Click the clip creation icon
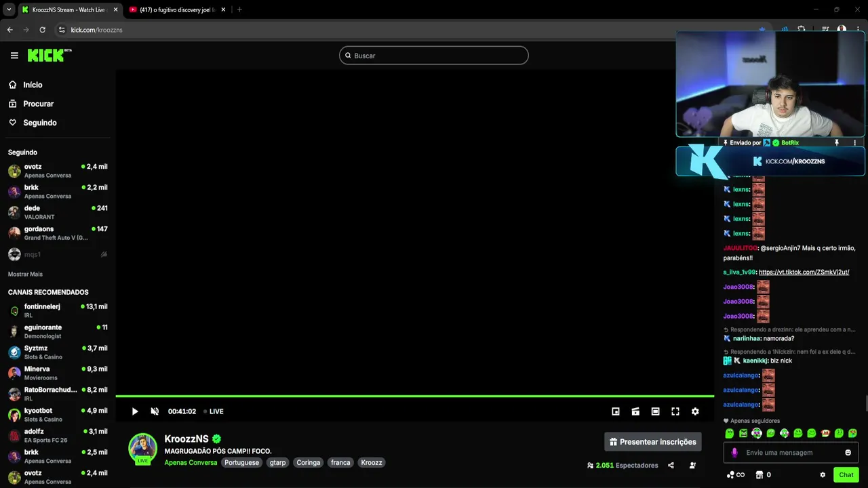The width and height of the screenshot is (868, 488). pyautogui.click(x=635, y=411)
